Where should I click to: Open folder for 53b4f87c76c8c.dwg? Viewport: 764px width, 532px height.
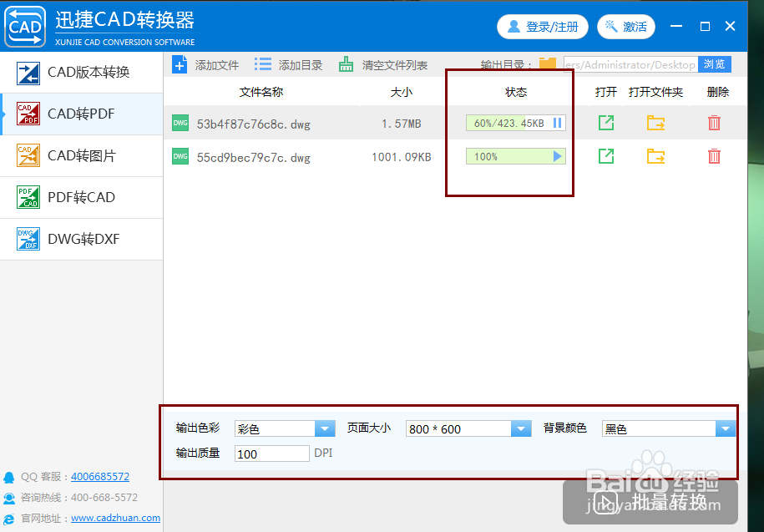655,123
